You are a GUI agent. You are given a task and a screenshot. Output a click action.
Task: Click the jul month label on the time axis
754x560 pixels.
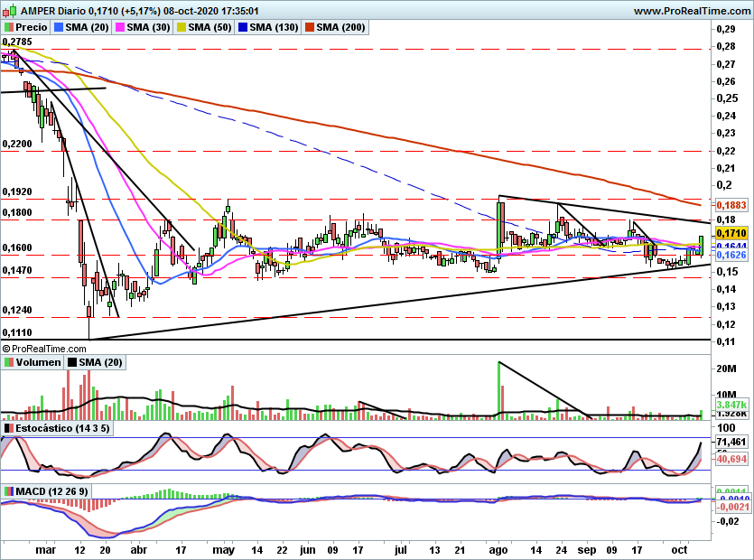click(400, 550)
